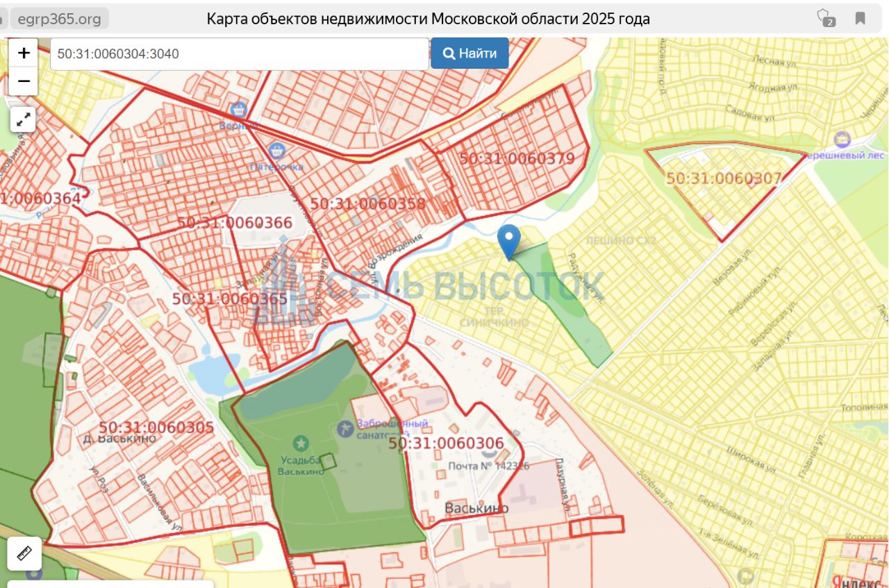Click the egrp365.org site address
The width and height of the screenshot is (889, 588).
coord(59,19)
